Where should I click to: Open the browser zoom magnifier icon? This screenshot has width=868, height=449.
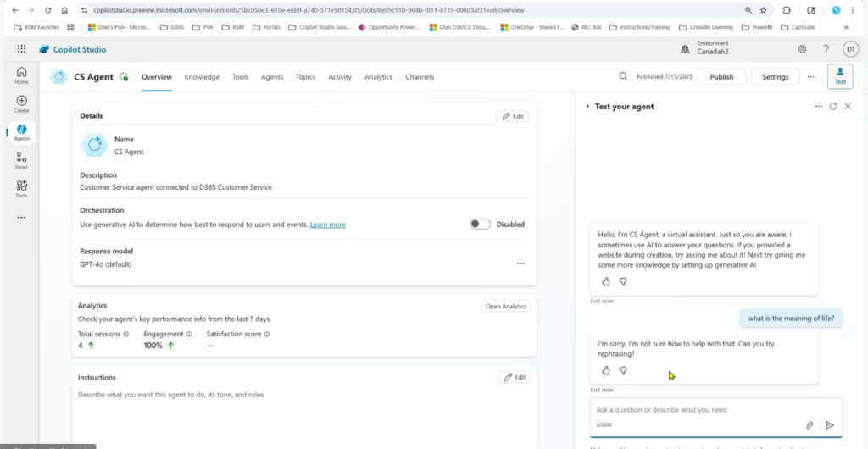(x=748, y=10)
